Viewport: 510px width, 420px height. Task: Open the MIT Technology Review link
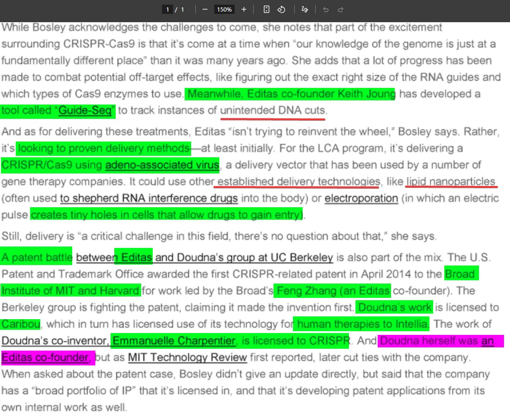pos(187,357)
